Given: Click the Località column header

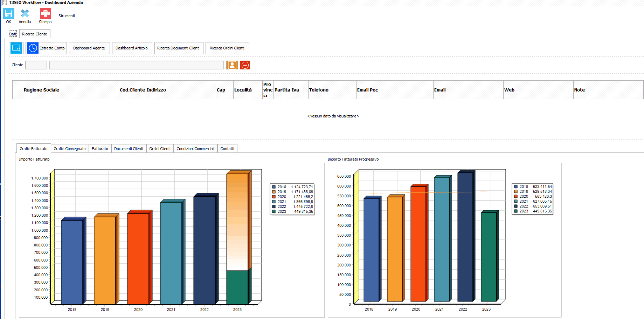Looking at the screenshot, I should (x=248, y=90).
